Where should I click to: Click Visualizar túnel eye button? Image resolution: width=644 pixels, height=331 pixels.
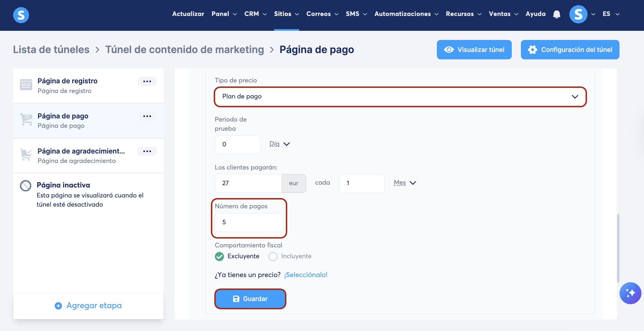pyautogui.click(x=474, y=50)
